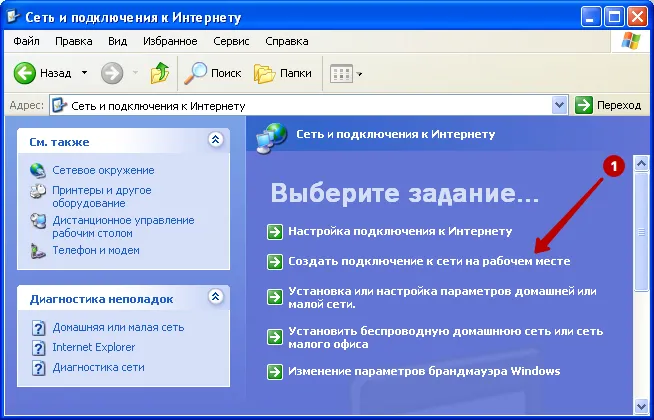Click the green Go arrow icon
This screenshot has height=420, width=654.
click(x=584, y=105)
